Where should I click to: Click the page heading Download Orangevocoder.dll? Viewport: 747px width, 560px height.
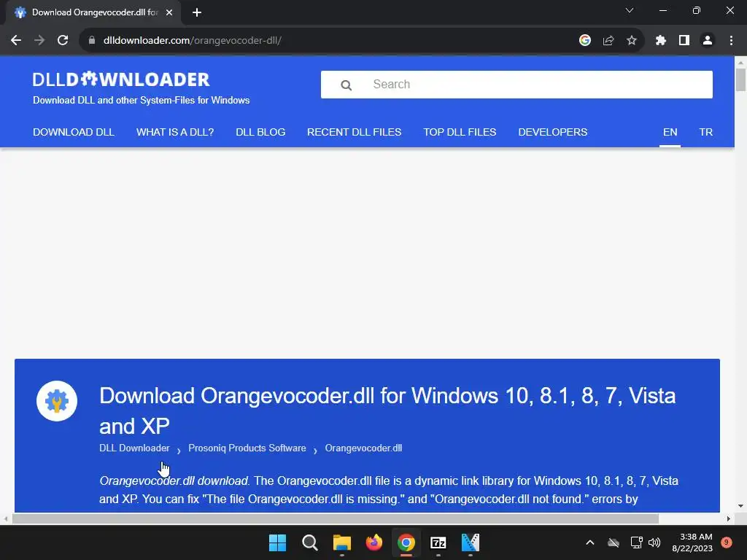point(387,411)
